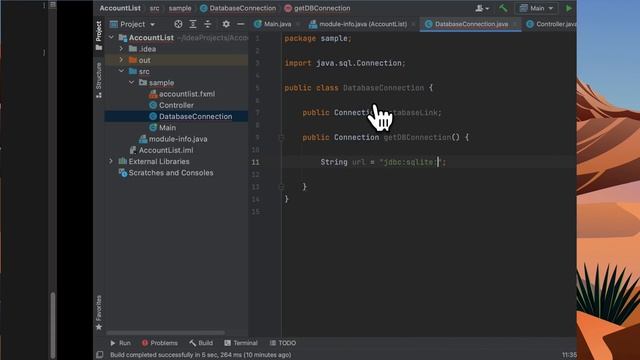
Task: Select AccountList.iml file in tree
Action: tap(161, 150)
